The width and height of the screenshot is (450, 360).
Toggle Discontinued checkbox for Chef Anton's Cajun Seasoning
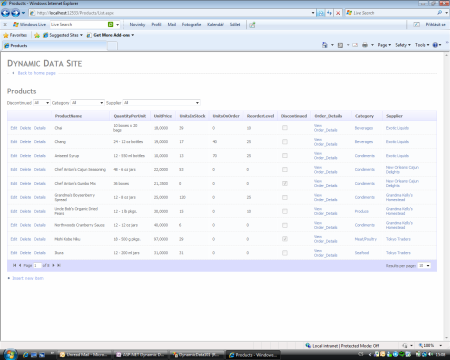tap(285, 170)
